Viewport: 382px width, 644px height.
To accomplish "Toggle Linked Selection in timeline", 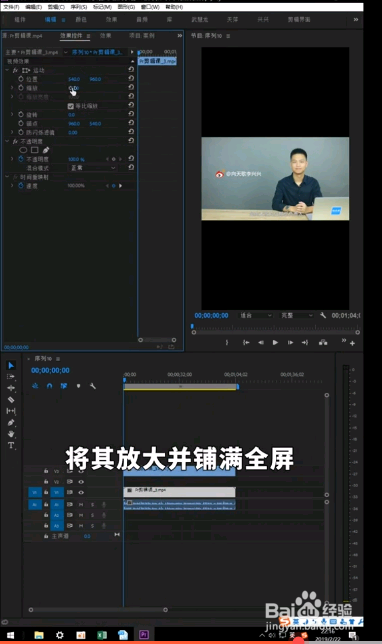I will click(64, 386).
